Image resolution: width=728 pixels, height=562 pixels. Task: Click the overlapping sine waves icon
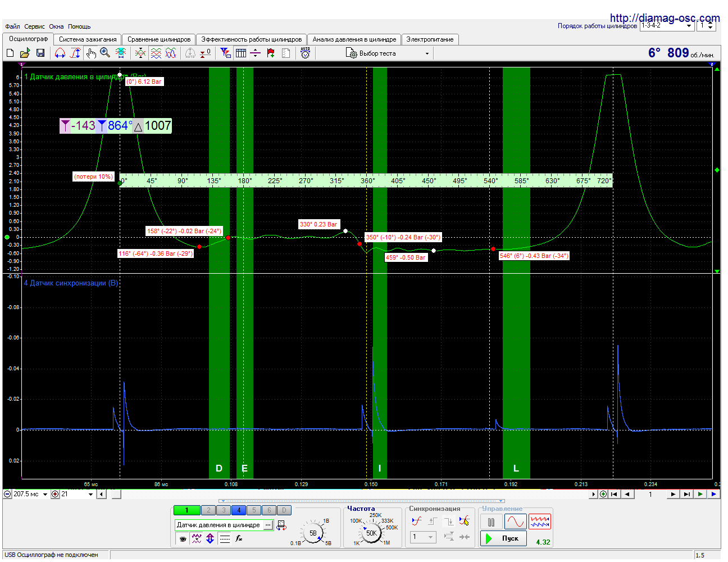click(x=171, y=53)
